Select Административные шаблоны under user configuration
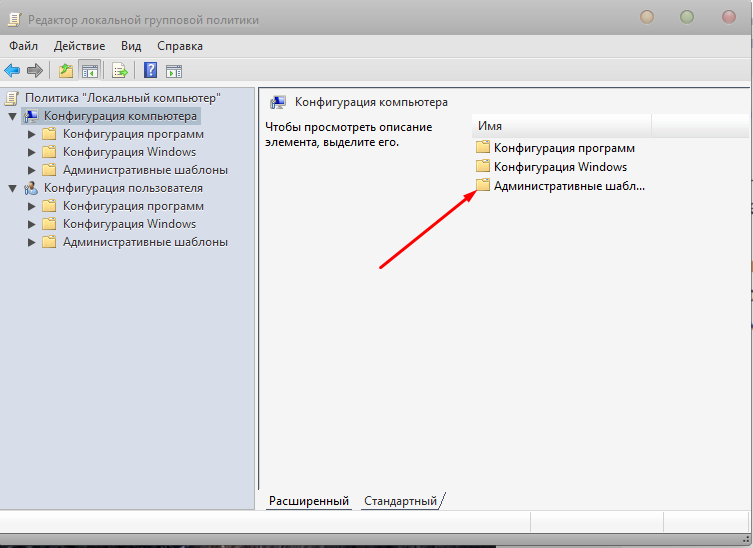The height and width of the screenshot is (548, 753). (145, 242)
